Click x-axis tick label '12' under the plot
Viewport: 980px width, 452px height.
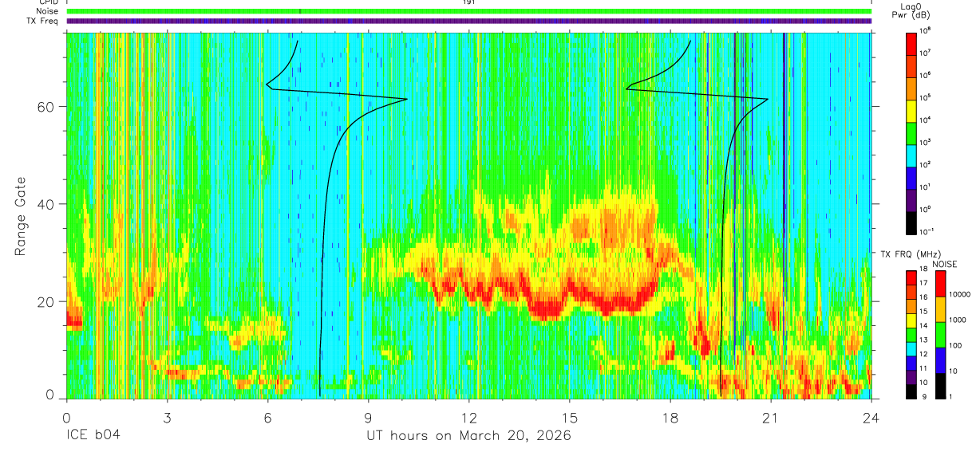(468, 417)
